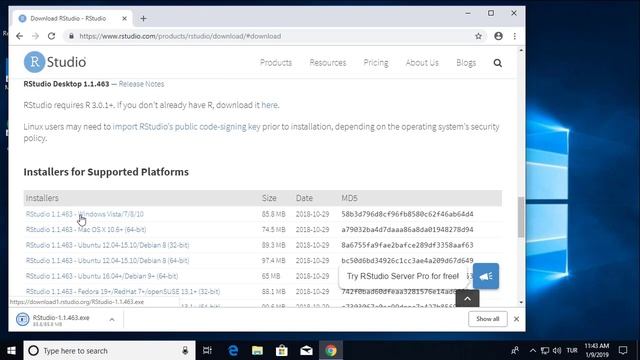Open a new browser tab
This screenshot has height=360, width=640.
pyautogui.click(x=143, y=18)
